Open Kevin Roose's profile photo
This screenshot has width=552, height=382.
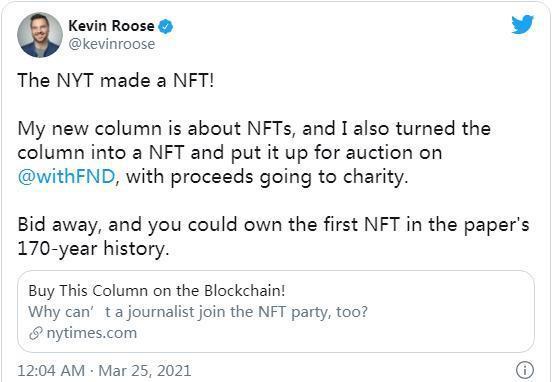tap(40, 35)
